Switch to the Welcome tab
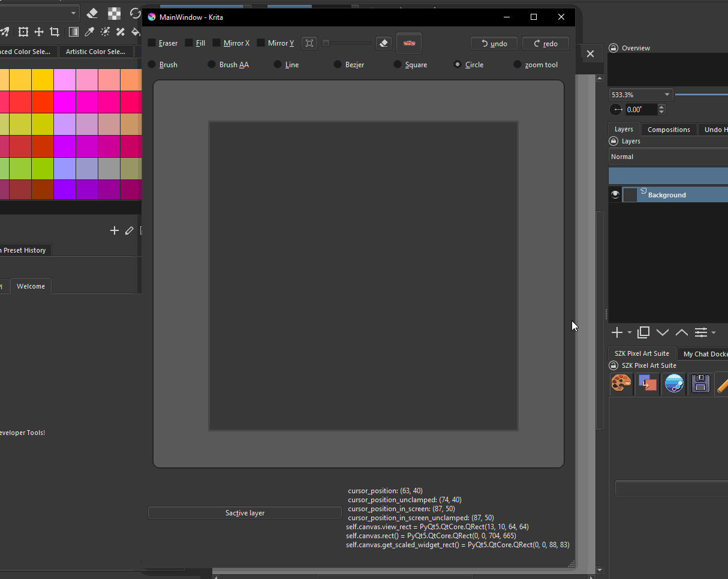Viewport: 728px width, 579px height. click(31, 286)
